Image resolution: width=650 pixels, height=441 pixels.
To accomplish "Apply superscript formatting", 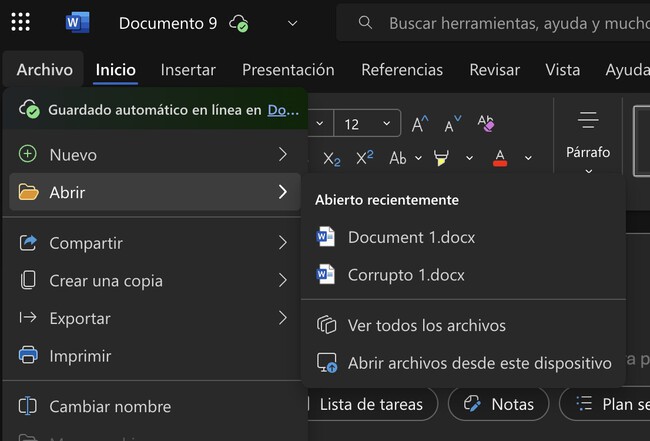I will pyautogui.click(x=364, y=158).
